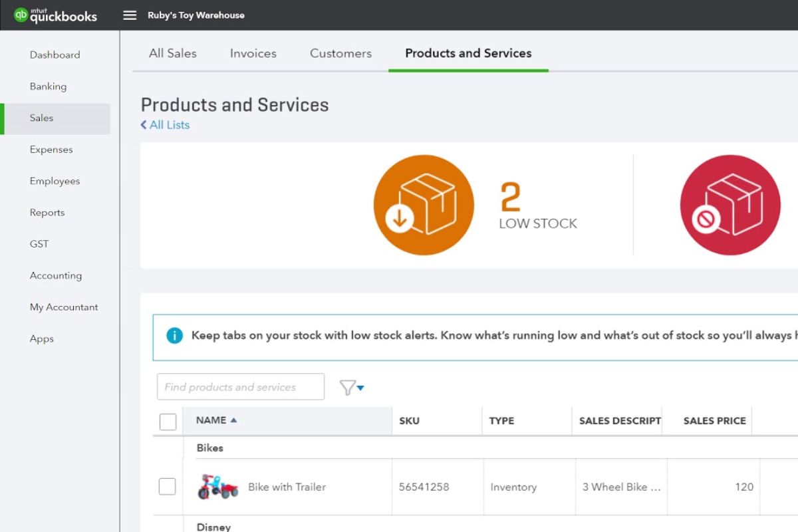Open Expenses in the sidebar
The height and width of the screenshot is (532, 798).
[x=51, y=150]
